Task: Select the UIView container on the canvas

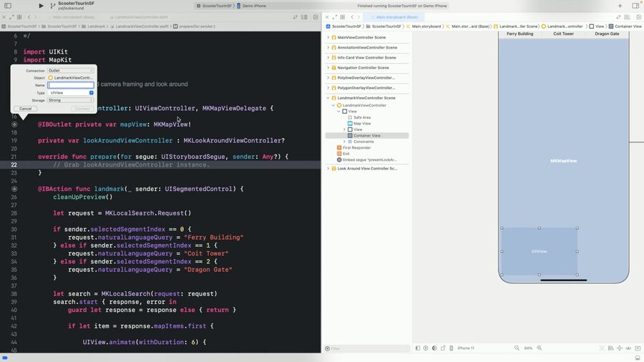Action: [540, 251]
